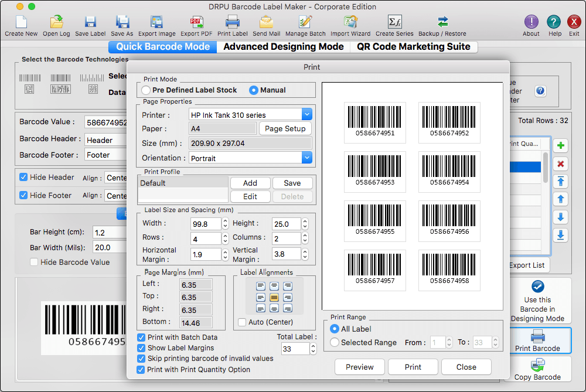This screenshot has width=586, height=392.
Task: Select the top-left label alignment icon
Action: [261, 287]
